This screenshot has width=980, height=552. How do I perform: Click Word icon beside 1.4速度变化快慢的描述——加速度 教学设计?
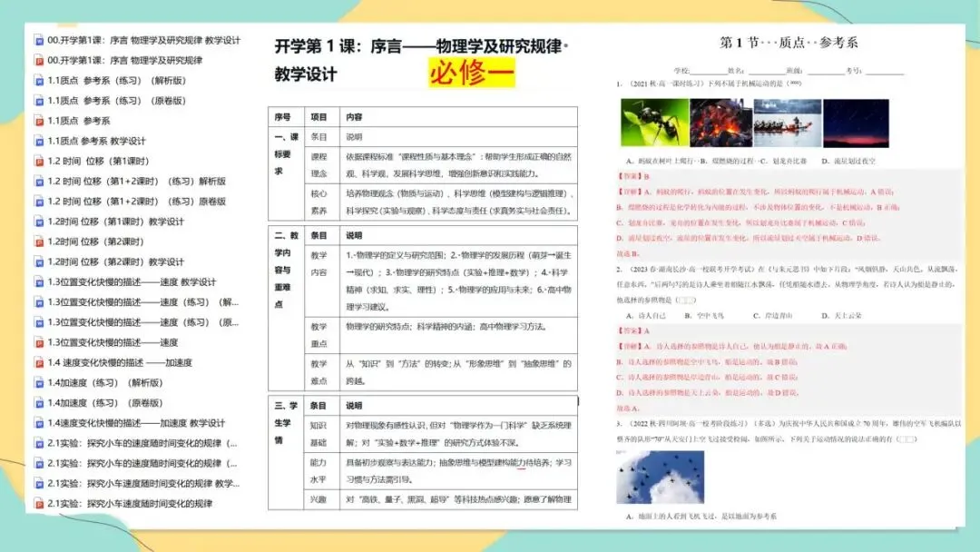pyautogui.click(x=39, y=423)
